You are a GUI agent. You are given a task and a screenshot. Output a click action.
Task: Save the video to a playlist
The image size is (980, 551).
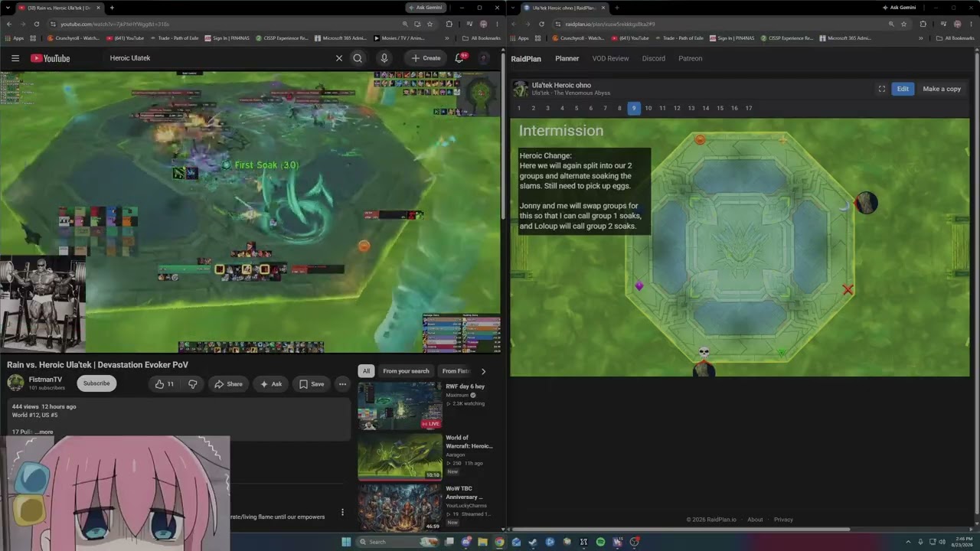coord(312,384)
